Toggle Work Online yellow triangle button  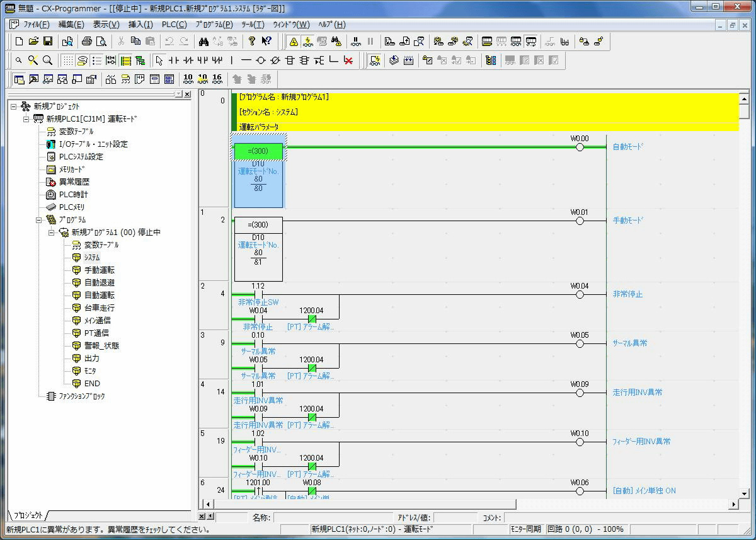click(x=294, y=42)
